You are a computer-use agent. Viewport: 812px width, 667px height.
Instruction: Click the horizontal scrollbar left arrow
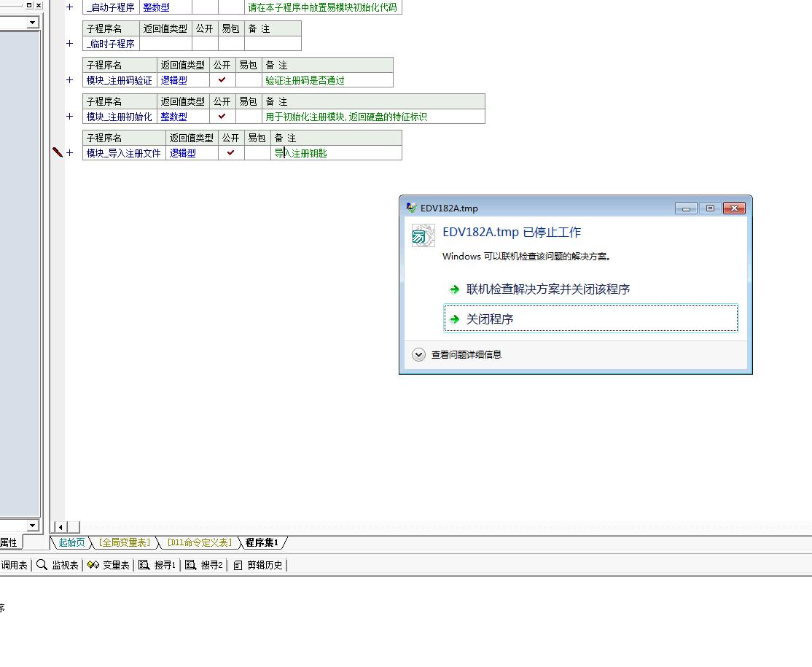(60, 527)
